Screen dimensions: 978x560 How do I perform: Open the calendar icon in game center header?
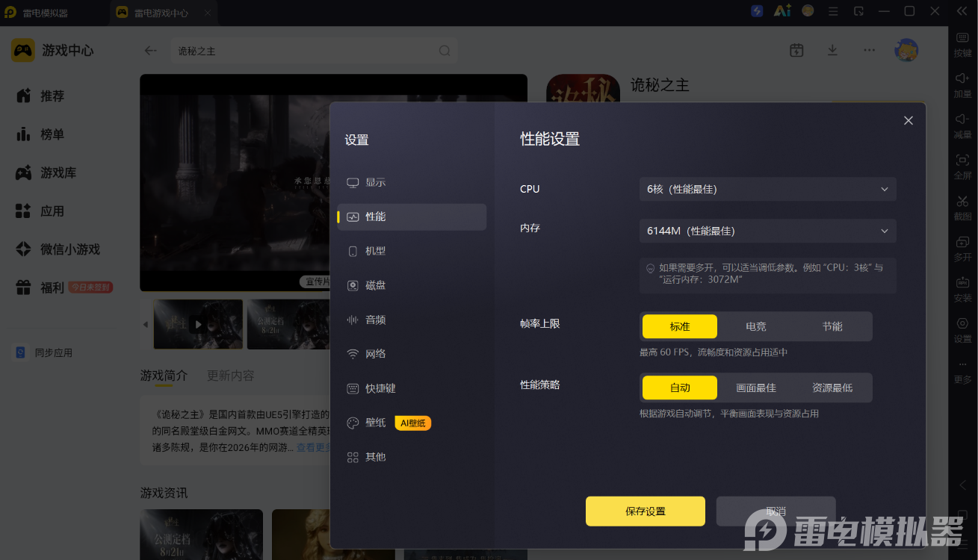point(796,50)
